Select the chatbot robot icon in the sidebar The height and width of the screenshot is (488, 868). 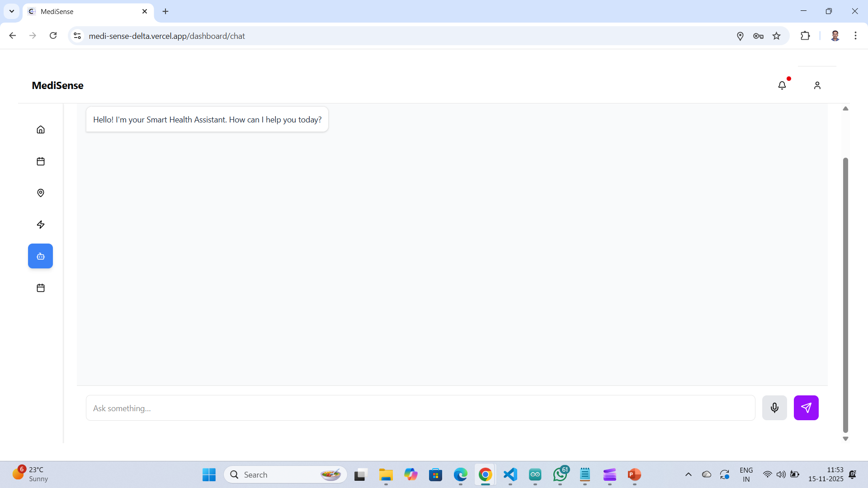pyautogui.click(x=41, y=256)
